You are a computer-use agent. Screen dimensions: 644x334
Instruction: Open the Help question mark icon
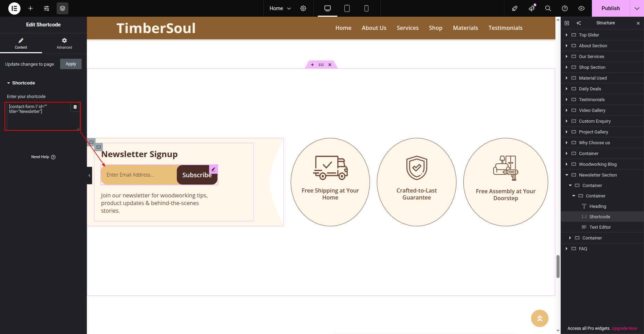tap(565, 8)
